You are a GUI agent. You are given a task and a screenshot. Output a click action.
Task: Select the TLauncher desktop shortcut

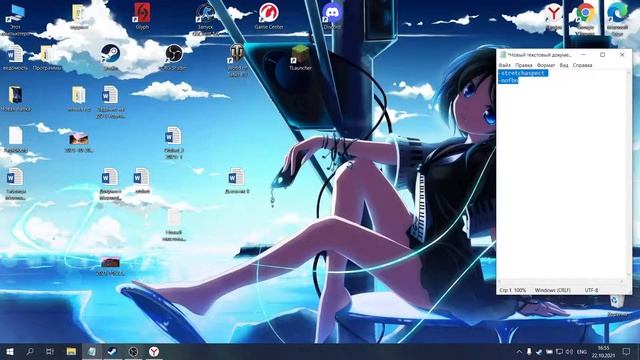point(300,57)
